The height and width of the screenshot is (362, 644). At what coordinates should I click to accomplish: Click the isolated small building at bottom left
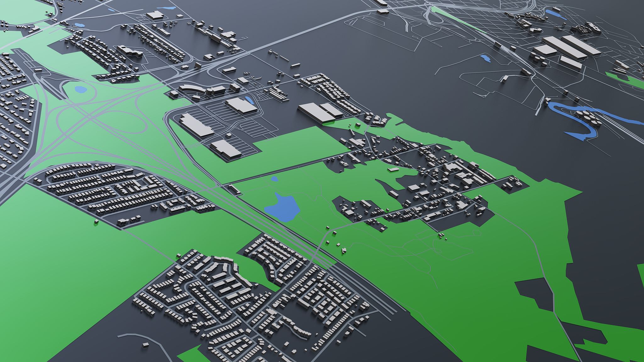146,345
